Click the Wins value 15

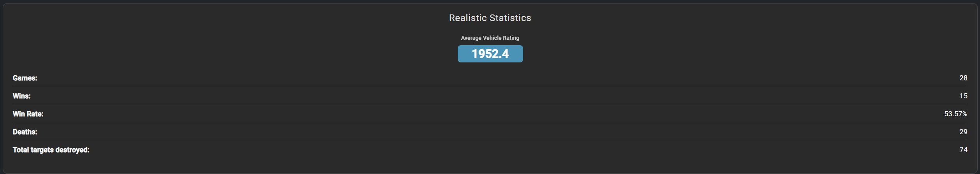[963, 96]
